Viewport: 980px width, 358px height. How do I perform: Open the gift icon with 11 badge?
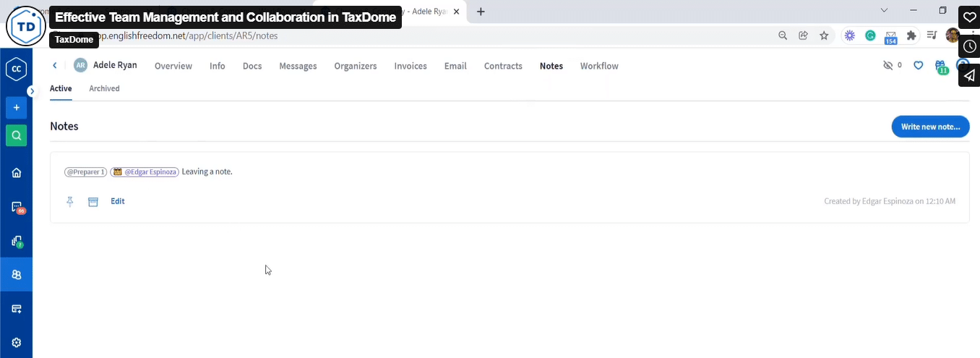coord(941,67)
